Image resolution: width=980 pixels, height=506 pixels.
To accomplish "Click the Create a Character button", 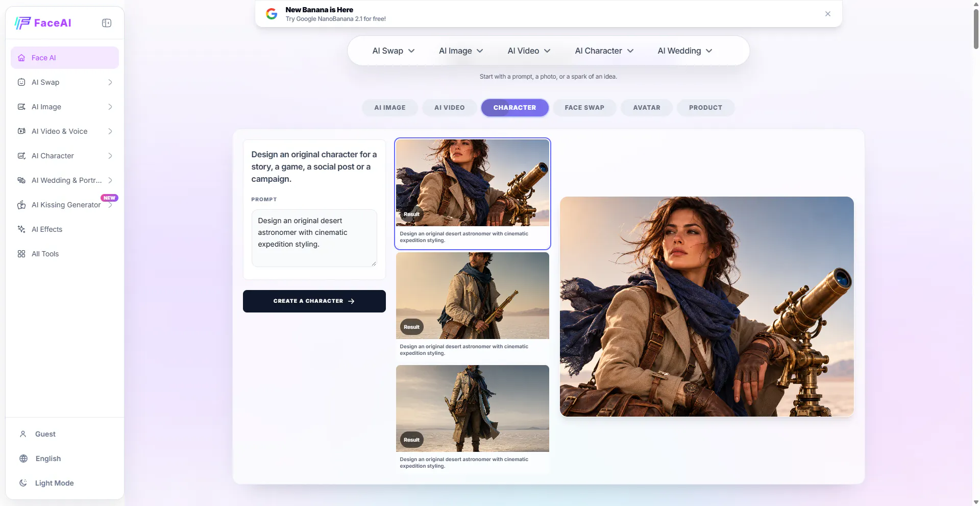I will (314, 301).
